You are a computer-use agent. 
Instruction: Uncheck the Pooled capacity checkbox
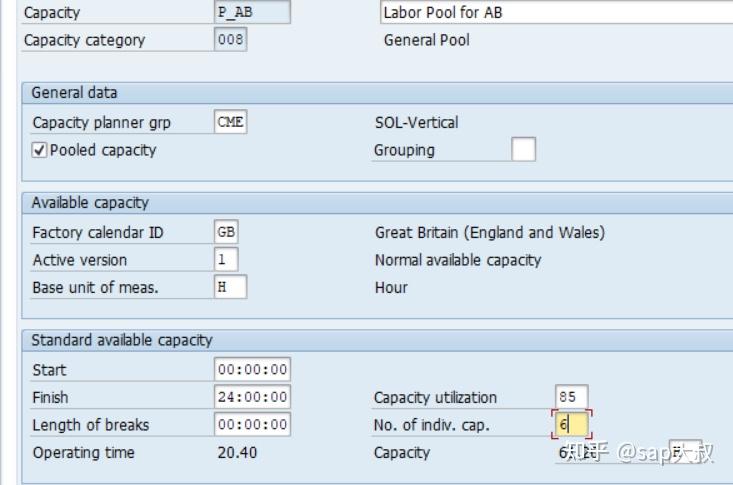pyautogui.click(x=40, y=150)
